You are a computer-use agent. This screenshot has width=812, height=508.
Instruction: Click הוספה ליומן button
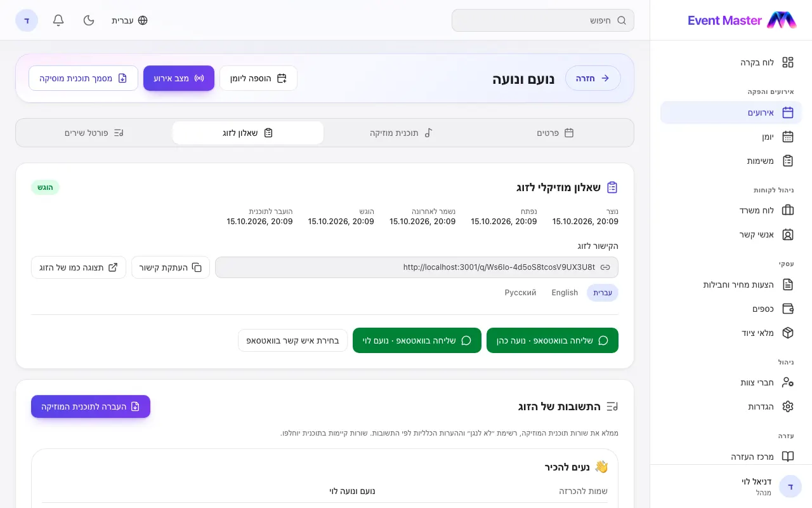[x=258, y=78]
